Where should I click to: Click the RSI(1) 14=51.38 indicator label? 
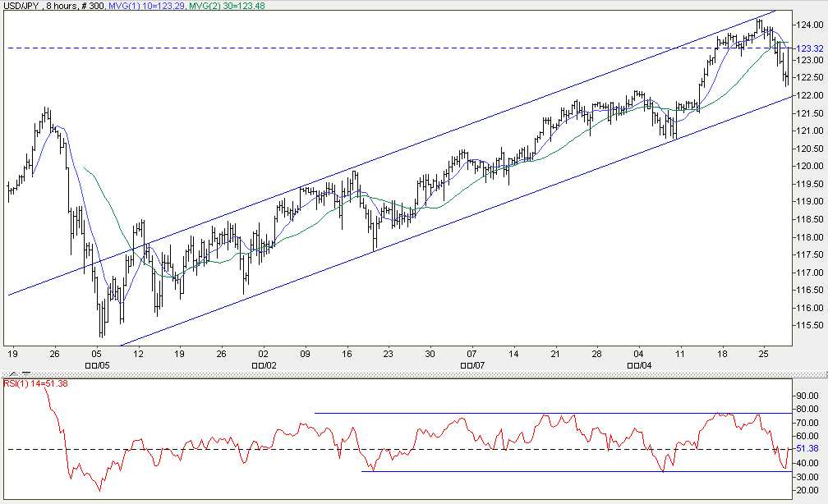click(x=36, y=383)
